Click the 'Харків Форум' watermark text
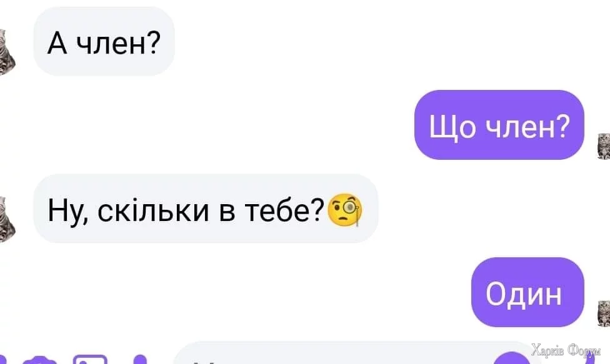The image size is (610, 364). tap(566, 350)
